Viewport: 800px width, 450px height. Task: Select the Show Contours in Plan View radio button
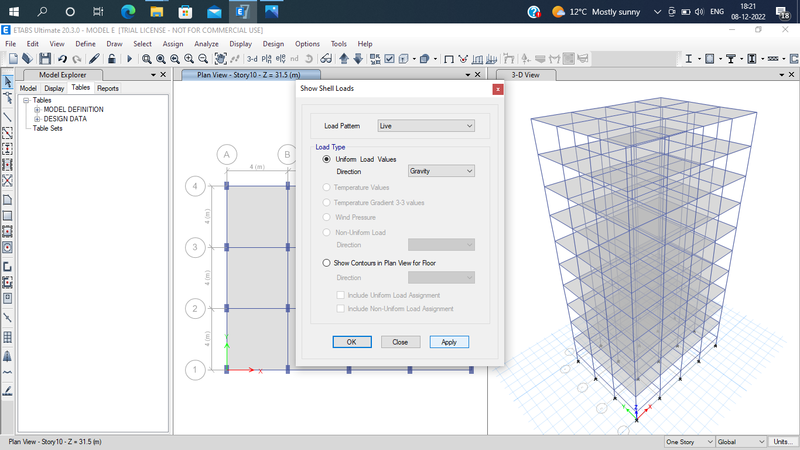327,263
